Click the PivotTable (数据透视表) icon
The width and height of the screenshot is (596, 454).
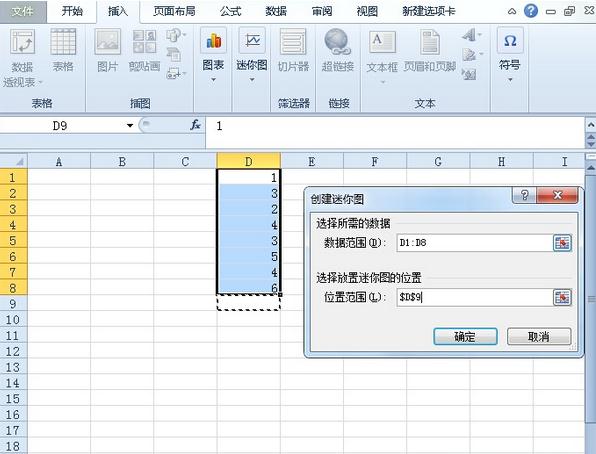click(23, 42)
